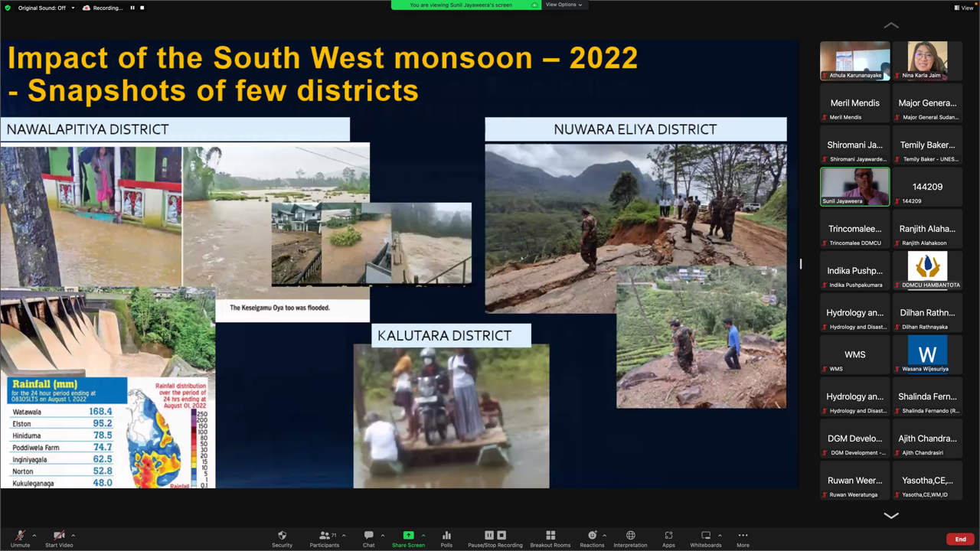980x551 pixels.
Task: Click the Unmute microphone icon
Action: click(20, 536)
